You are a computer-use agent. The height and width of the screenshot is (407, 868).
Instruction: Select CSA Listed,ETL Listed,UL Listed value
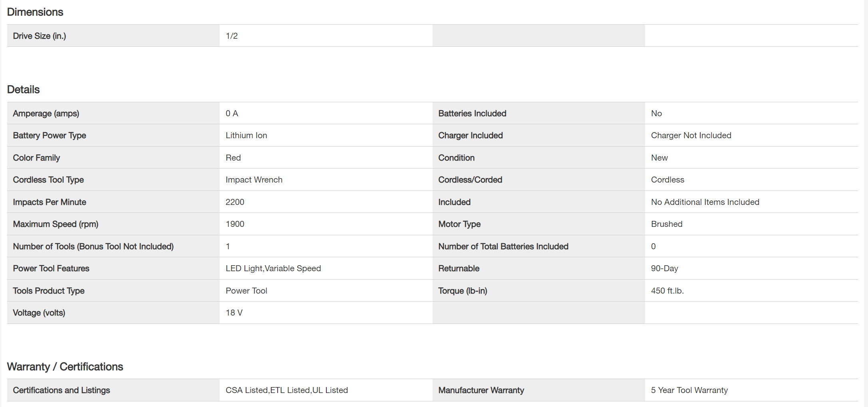pyautogui.click(x=287, y=390)
